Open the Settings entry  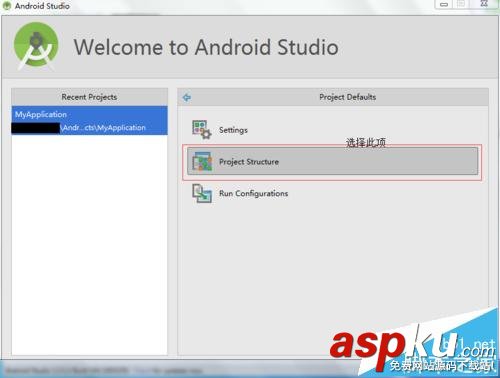(332, 130)
